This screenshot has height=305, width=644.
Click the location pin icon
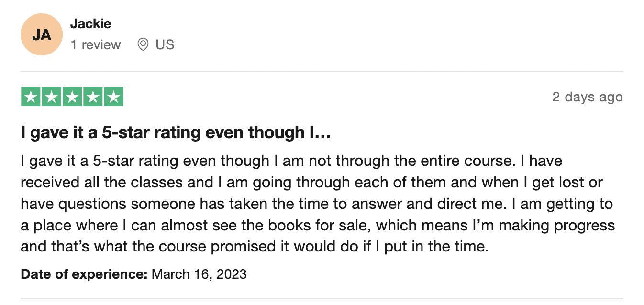pos(143,45)
